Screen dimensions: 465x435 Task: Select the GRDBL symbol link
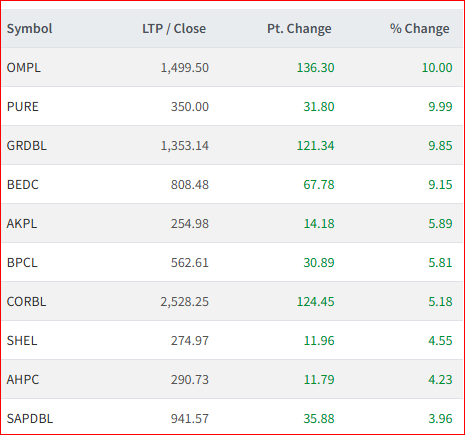pos(27,146)
